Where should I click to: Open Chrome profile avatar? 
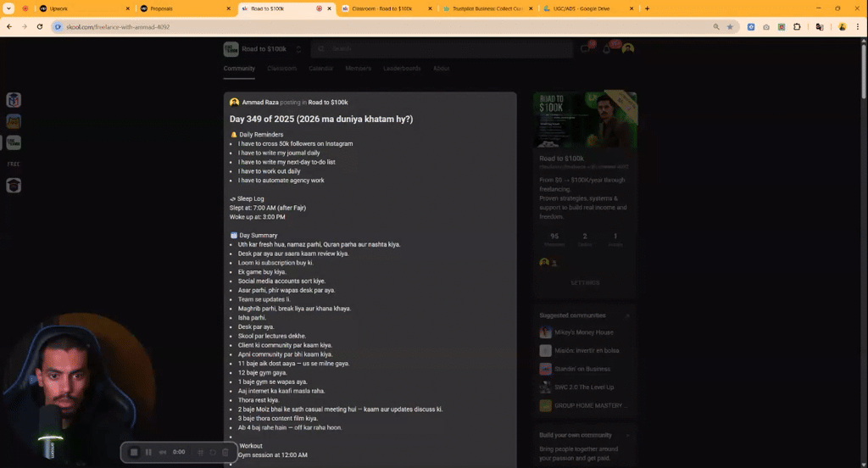tap(842, 26)
